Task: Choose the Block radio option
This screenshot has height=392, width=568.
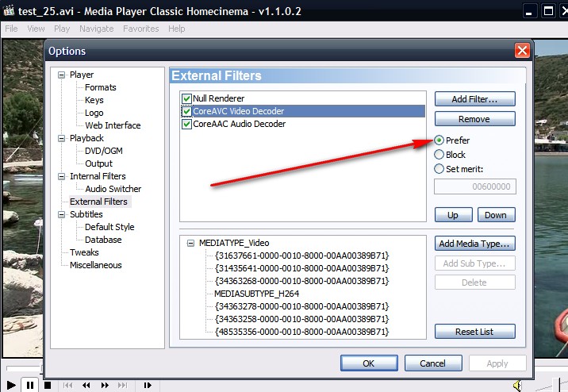Action: 439,155
